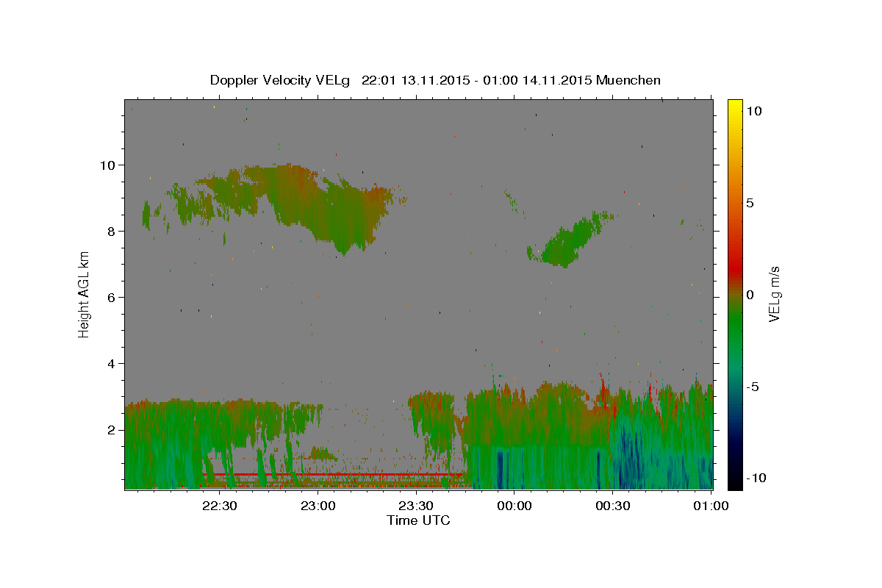Click the red horizontal line near the ground

[334, 475]
